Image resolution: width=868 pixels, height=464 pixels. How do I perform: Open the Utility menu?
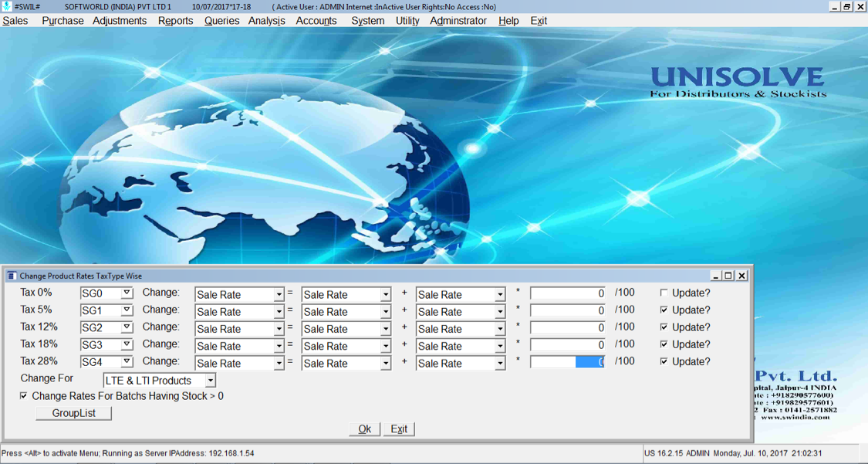[x=407, y=21]
